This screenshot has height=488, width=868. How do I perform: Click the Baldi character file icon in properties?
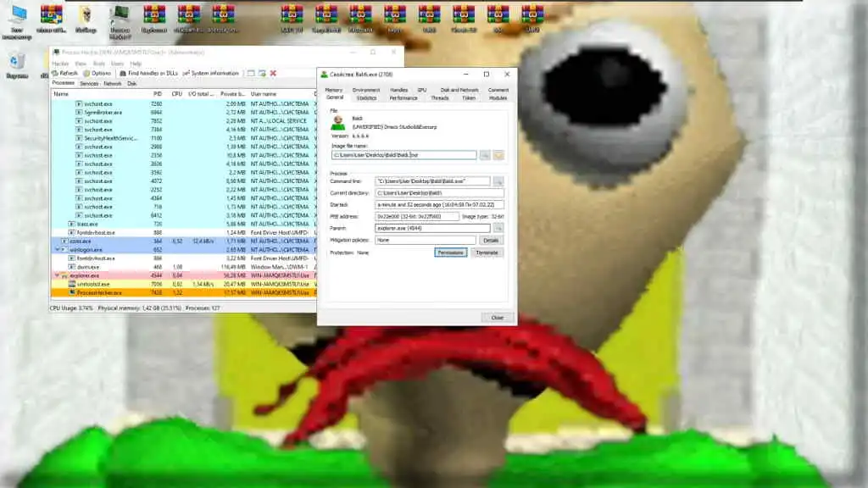[x=337, y=123]
